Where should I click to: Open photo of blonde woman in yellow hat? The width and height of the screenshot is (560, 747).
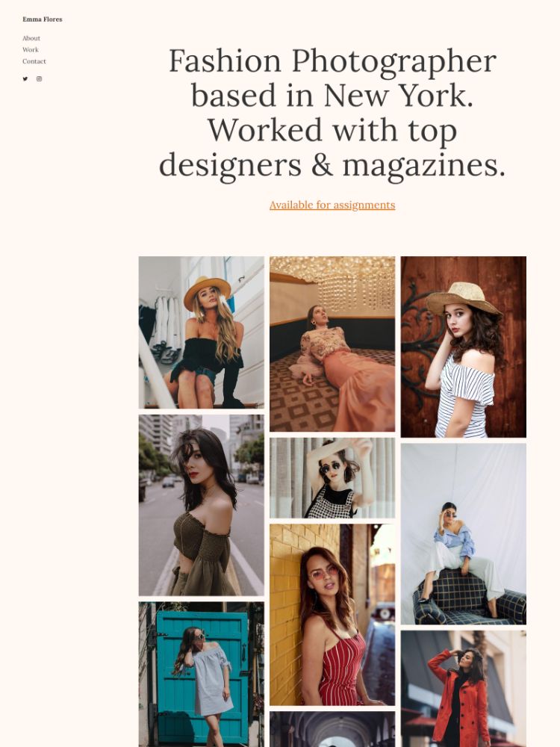point(202,332)
